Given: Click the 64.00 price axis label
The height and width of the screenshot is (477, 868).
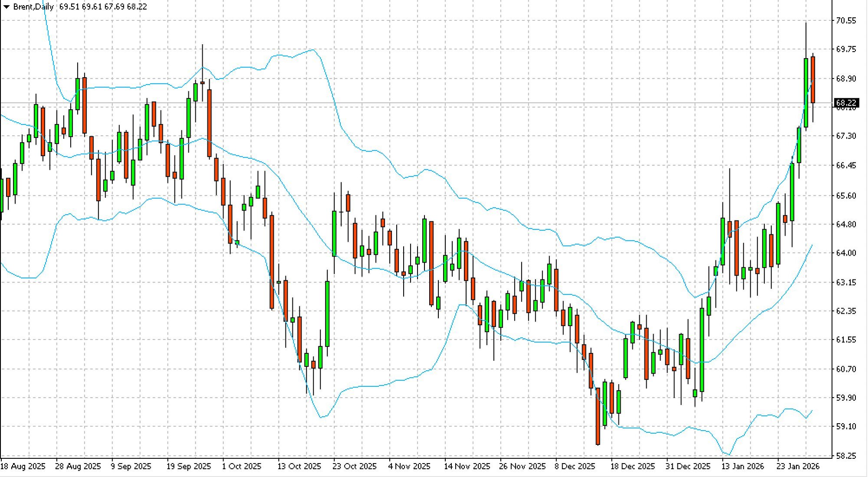Looking at the screenshot, I should tap(846, 253).
